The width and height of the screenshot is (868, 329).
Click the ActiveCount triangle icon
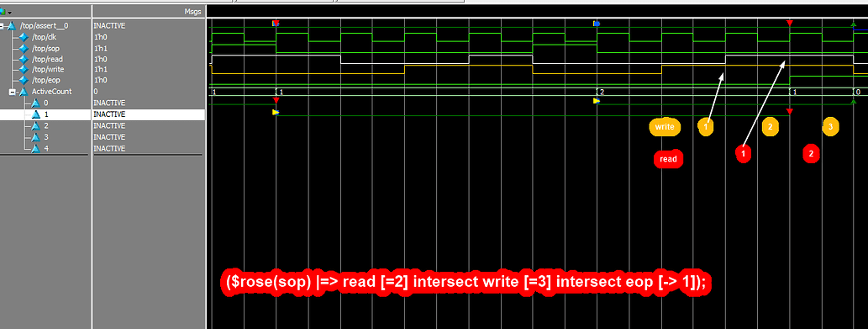pyautogui.click(x=24, y=92)
